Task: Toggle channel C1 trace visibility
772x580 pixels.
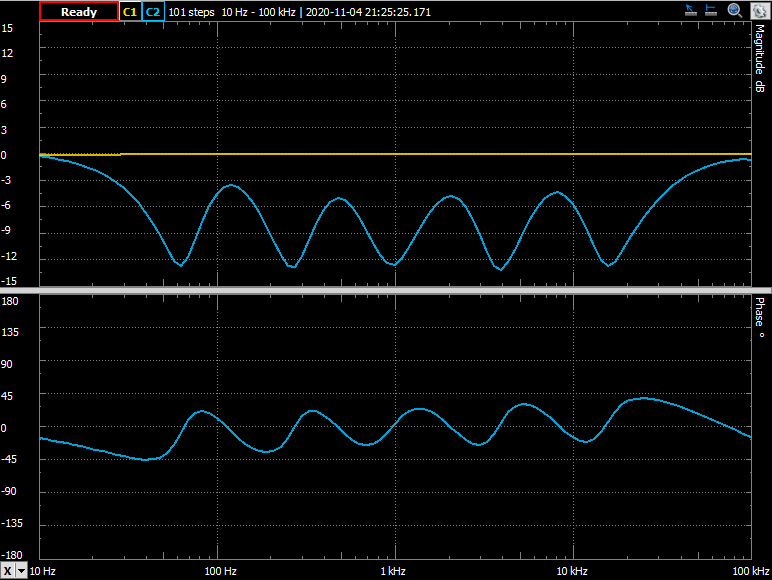Action: [x=130, y=12]
